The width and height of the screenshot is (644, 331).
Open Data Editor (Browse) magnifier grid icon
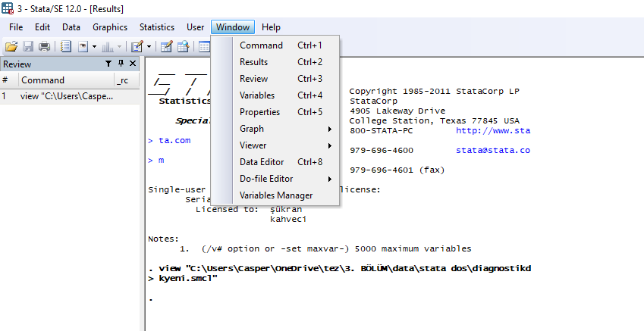point(183,47)
